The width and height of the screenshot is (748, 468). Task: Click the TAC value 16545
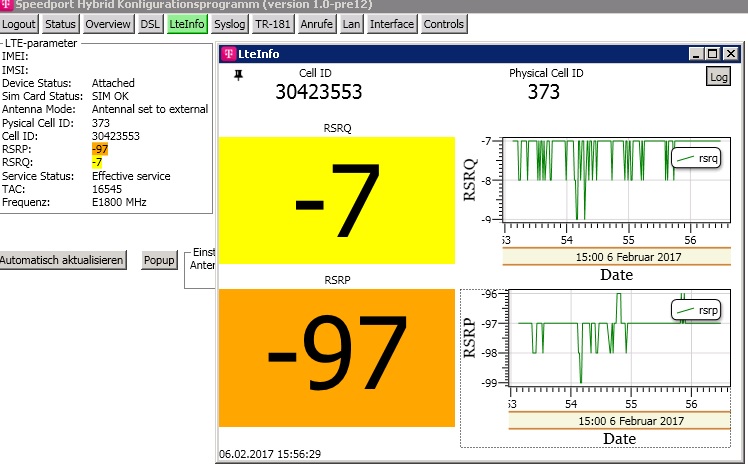(107, 189)
